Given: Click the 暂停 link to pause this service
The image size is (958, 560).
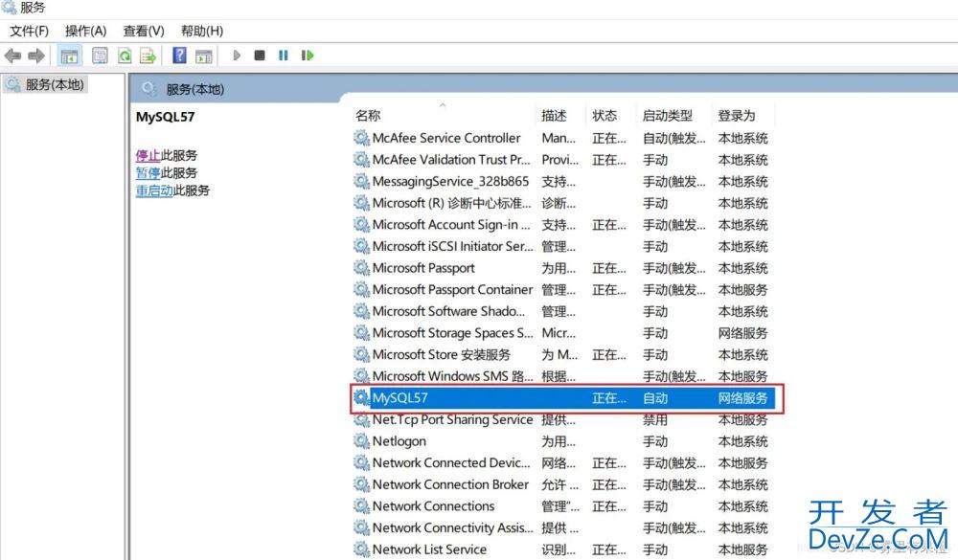Looking at the screenshot, I should coord(148,173).
